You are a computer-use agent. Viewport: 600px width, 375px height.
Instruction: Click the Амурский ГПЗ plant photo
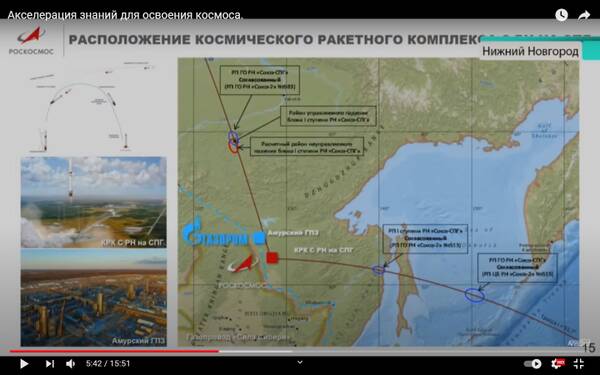(94, 298)
